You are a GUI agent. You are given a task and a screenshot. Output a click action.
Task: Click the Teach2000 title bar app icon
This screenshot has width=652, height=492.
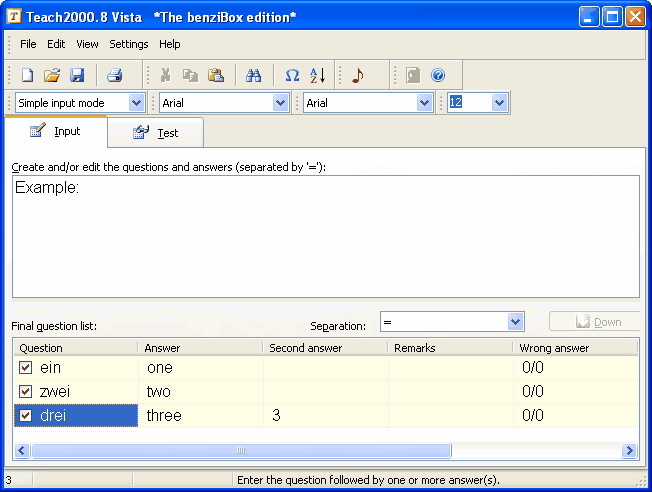[x=14, y=17]
